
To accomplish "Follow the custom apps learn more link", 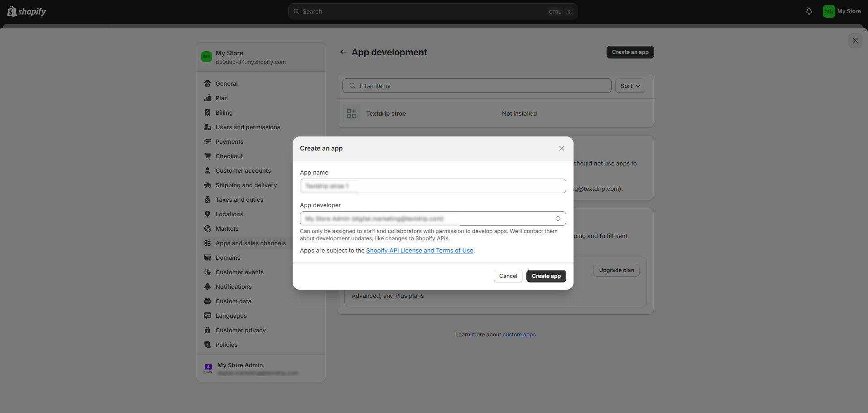I will point(519,334).
